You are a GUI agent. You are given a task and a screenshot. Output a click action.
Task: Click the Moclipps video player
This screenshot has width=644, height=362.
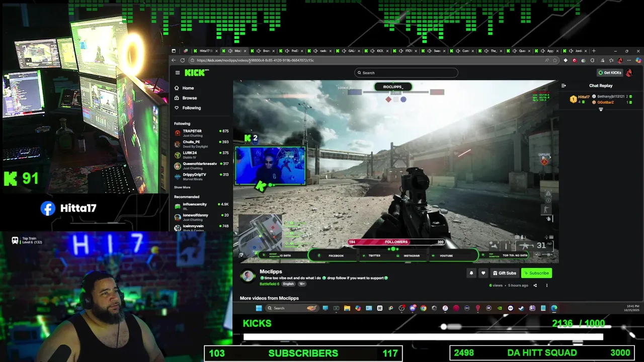point(395,171)
